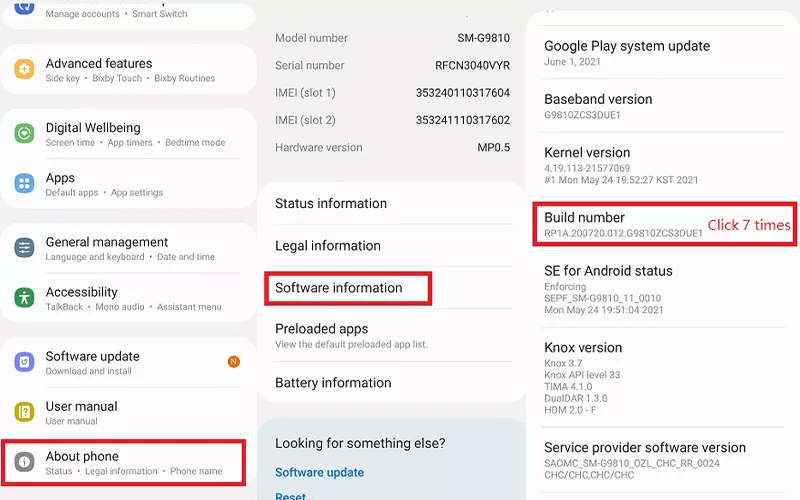Open Software information entry
The image size is (800, 500).
click(339, 288)
